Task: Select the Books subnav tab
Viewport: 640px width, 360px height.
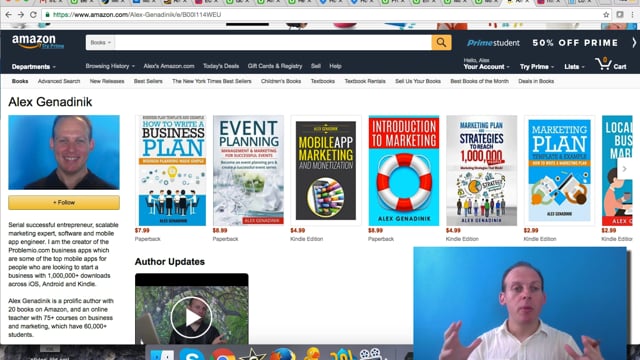Action: (x=20, y=81)
